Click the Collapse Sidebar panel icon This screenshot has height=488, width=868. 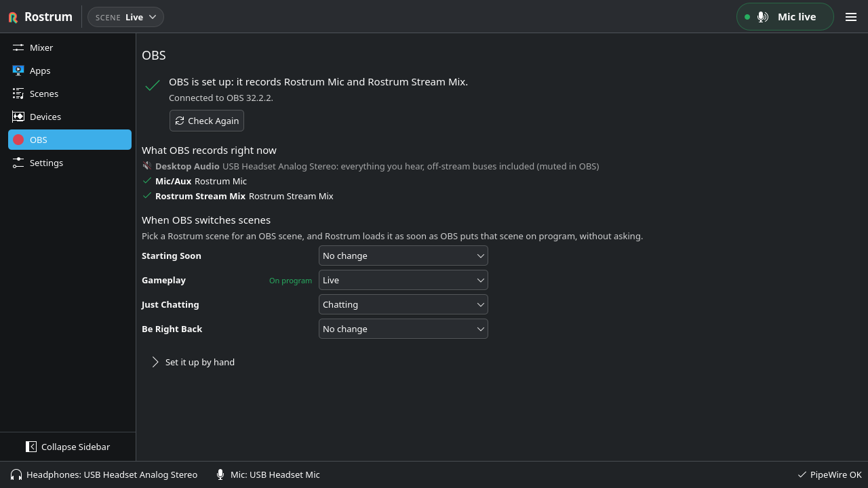[x=31, y=447]
